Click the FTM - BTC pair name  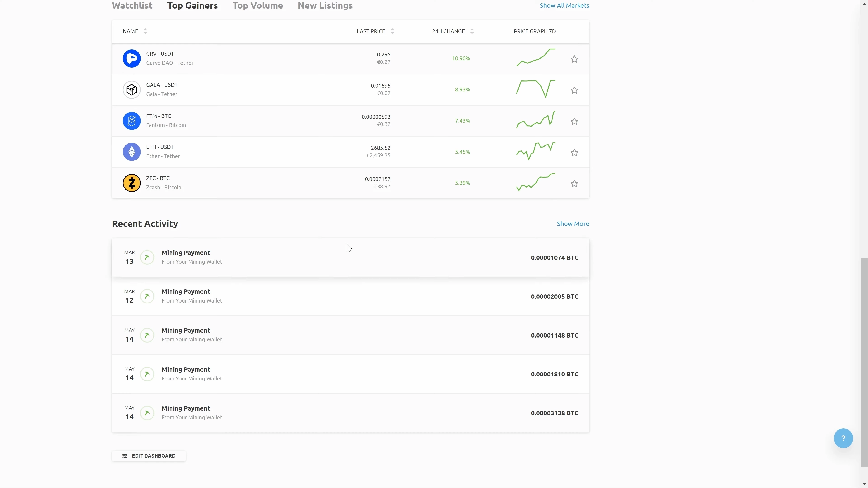158,116
